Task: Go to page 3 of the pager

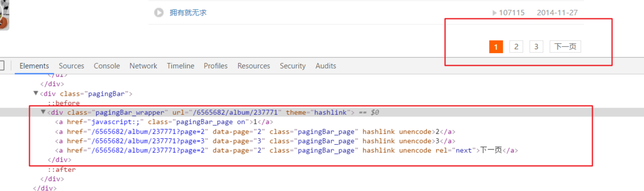Action: click(536, 47)
